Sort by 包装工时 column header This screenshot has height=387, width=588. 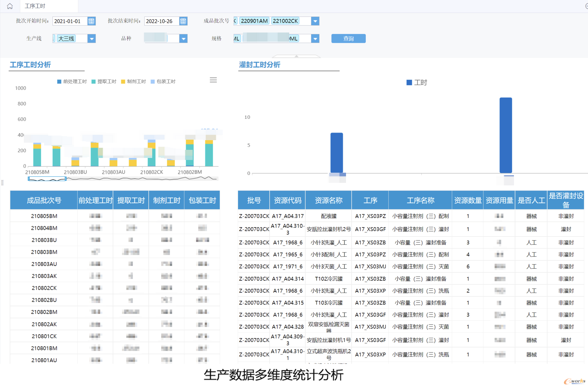(x=202, y=200)
